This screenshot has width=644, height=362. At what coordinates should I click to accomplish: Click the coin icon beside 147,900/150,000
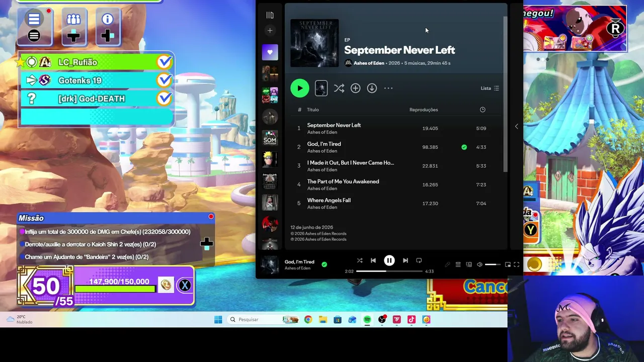166,285
